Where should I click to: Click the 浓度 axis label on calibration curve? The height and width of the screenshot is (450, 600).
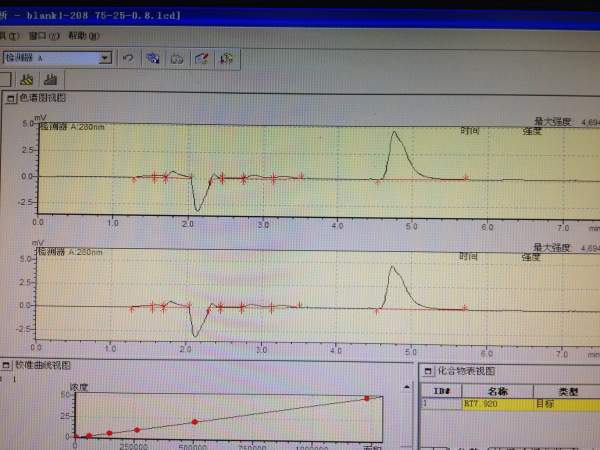(x=79, y=387)
